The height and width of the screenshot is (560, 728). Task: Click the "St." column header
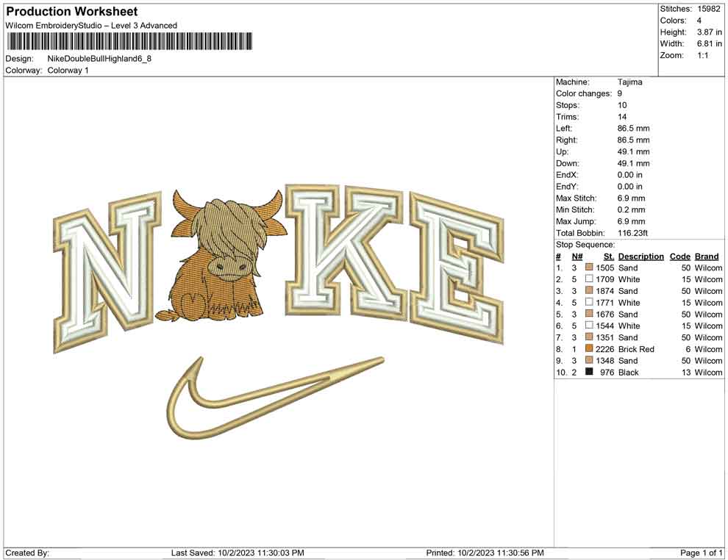click(x=609, y=256)
